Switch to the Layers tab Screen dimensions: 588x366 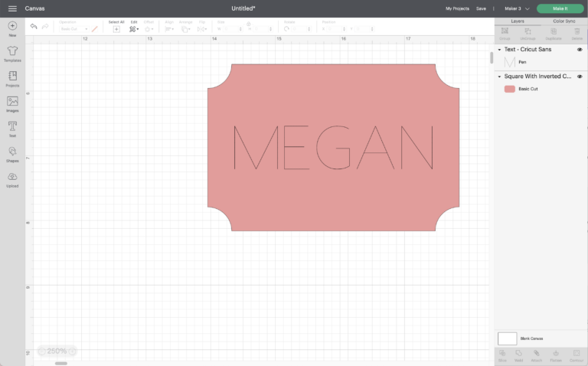point(518,21)
